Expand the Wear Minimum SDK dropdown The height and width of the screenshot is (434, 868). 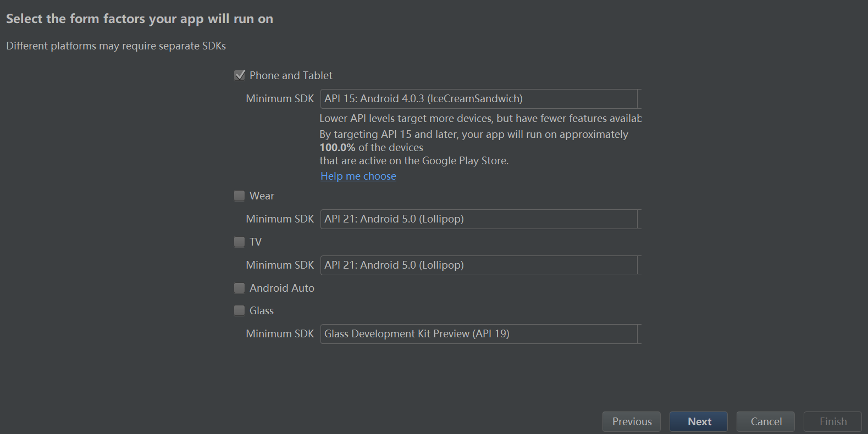pyautogui.click(x=480, y=219)
